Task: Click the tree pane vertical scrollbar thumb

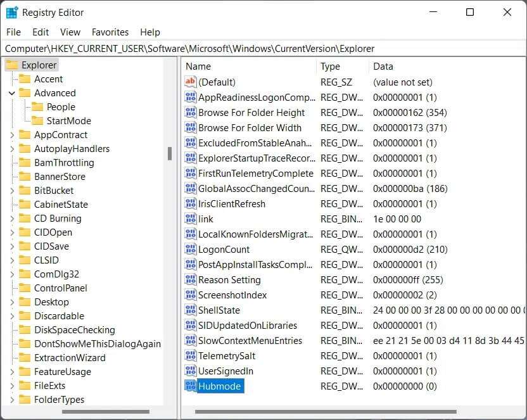Action: tap(170, 153)
